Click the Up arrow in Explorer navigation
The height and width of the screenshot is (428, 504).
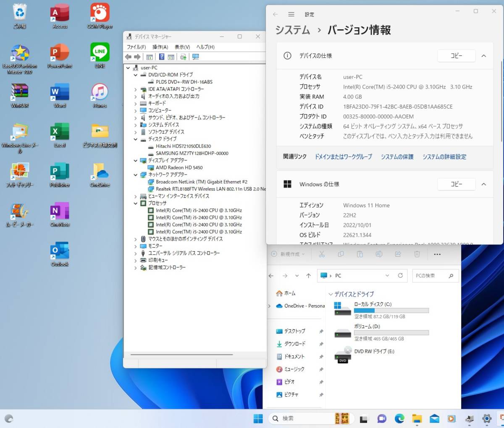[309, 276]
